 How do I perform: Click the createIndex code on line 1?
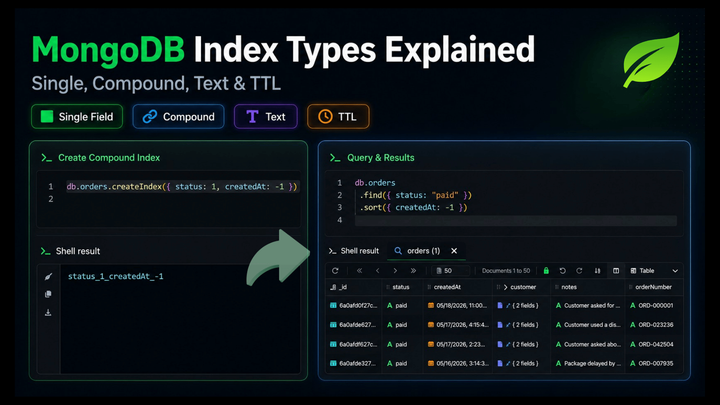(182, 186)
